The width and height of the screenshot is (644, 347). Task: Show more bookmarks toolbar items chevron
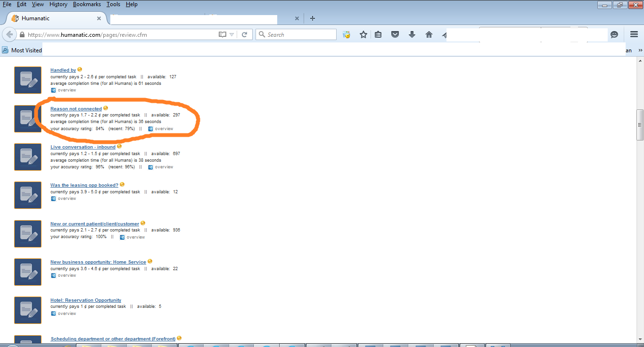[x=640, y=50]
